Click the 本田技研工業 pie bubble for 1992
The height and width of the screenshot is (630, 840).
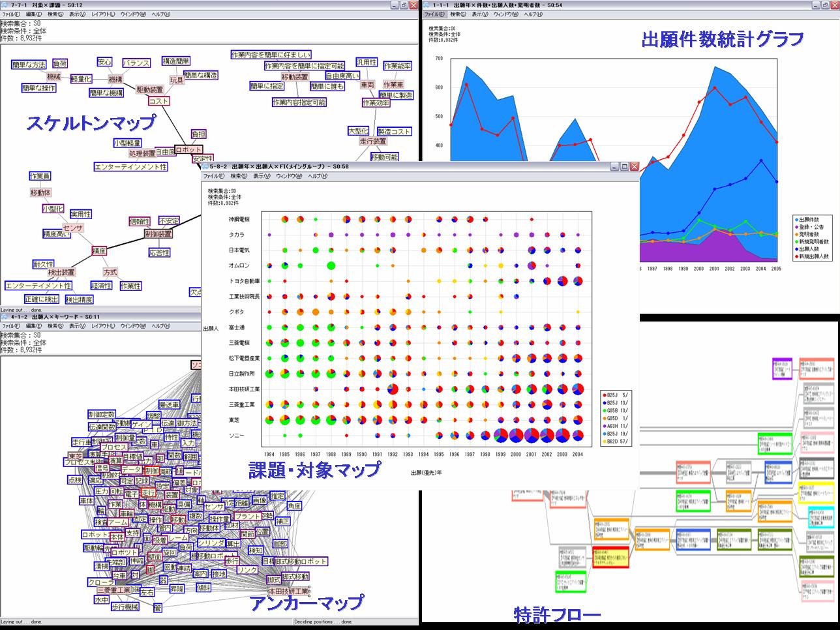point(393,389)
